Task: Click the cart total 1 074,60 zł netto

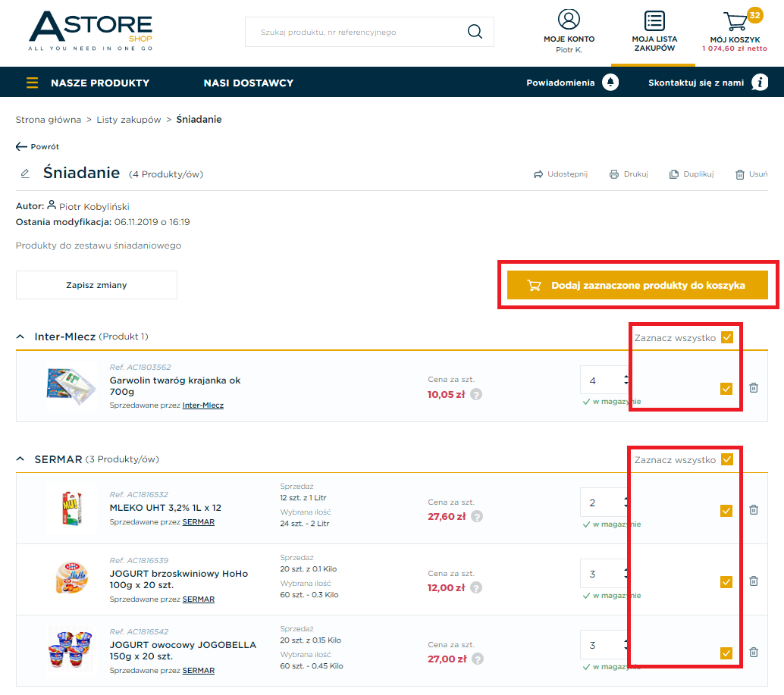Action: coord(735,49)
